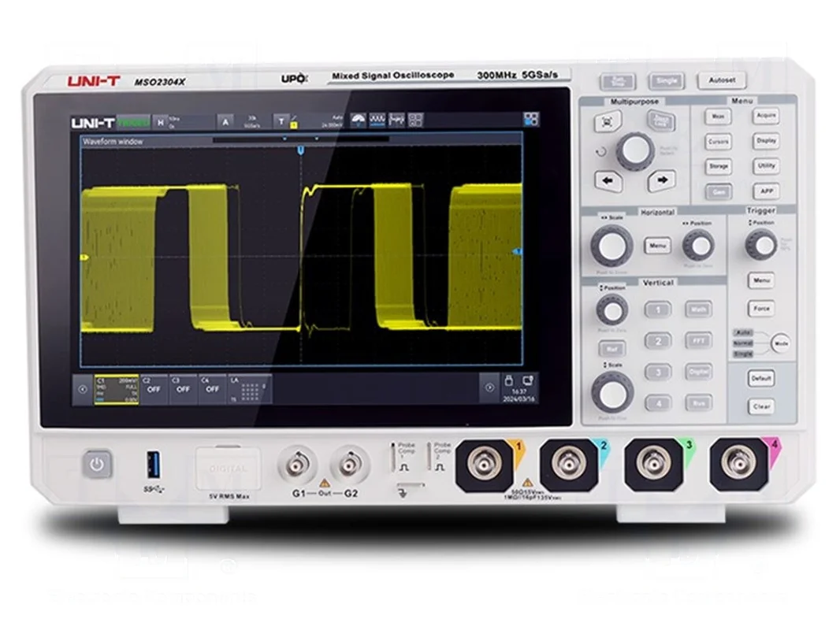Click the Horizontal Scale knob
840x630 pixels.
[611, 246]
